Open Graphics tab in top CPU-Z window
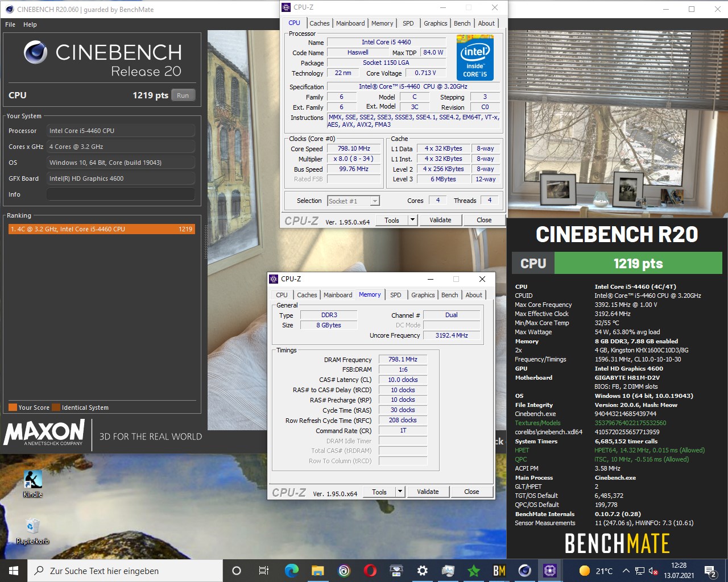Screen dimensions: 728x582 pos(435,23)
